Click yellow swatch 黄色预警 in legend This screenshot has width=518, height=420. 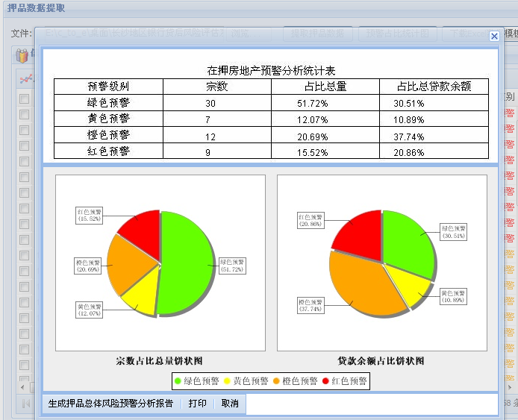click(227, 381)
